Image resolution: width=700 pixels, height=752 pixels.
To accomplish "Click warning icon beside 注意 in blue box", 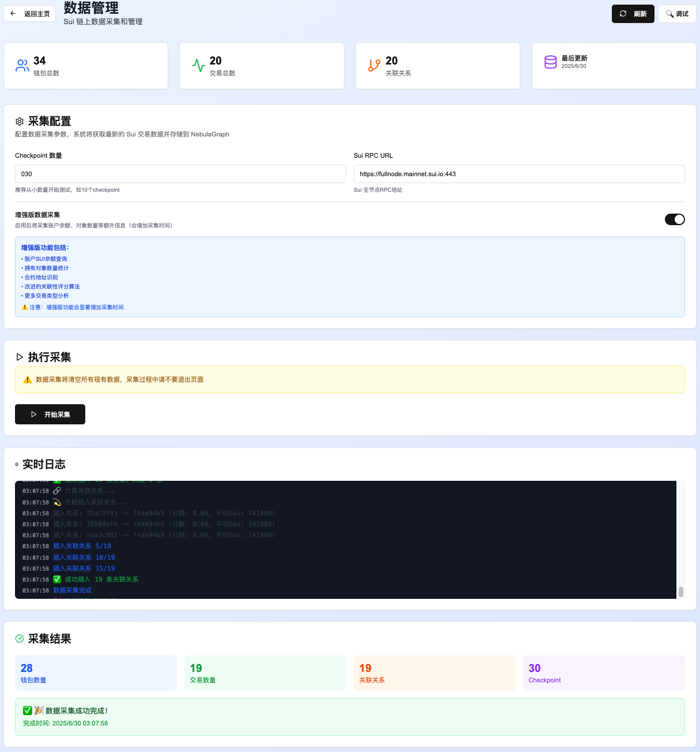I will click(25, 307).
